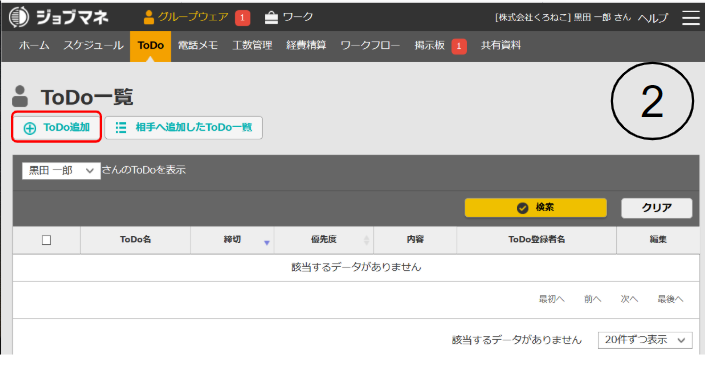Sort by 締切 column arrow
This screenshot has width=705, height=368.
tap(267, 243)
